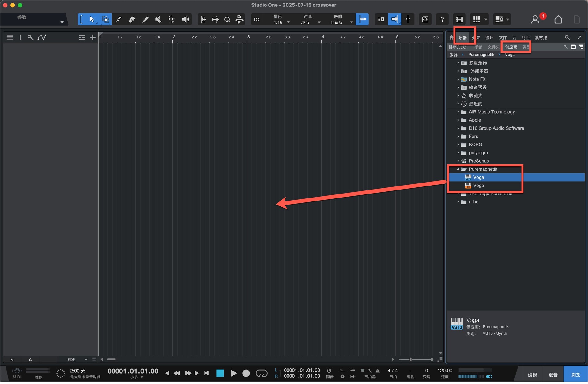Screen dimensions: 588x384
Task: Open the video player film icon
Action: coord(459,20)
